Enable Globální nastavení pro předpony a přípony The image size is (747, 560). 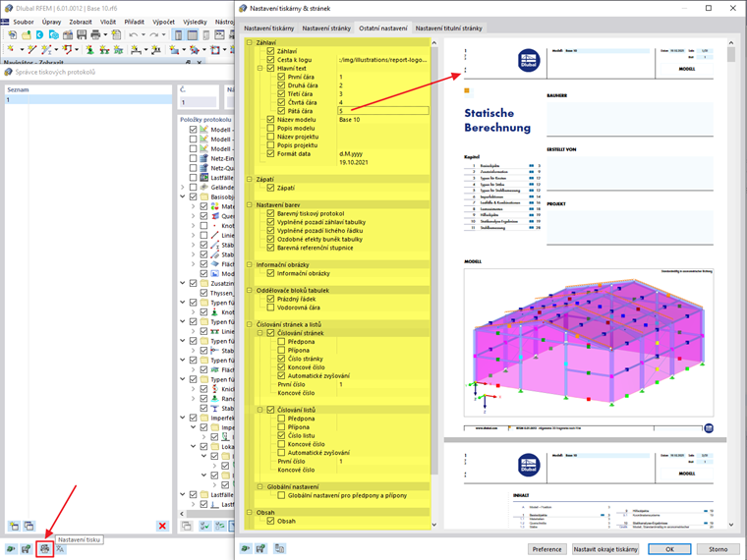pos(281,496)
